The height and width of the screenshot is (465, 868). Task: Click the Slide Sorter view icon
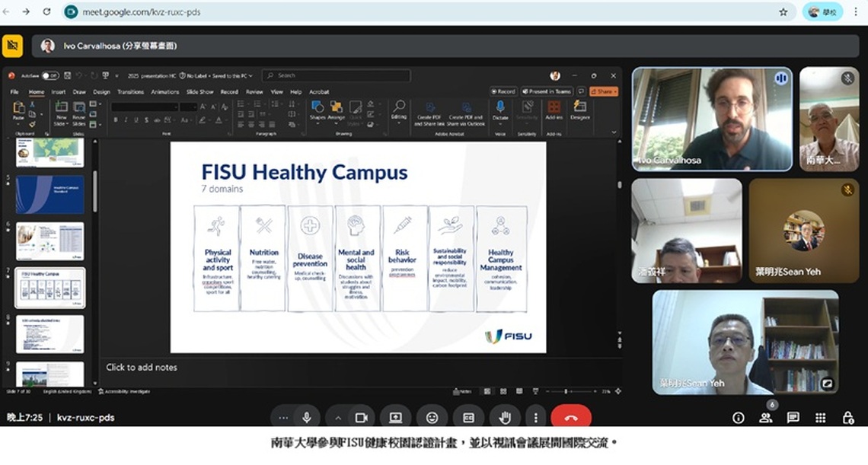pos(503,391)
